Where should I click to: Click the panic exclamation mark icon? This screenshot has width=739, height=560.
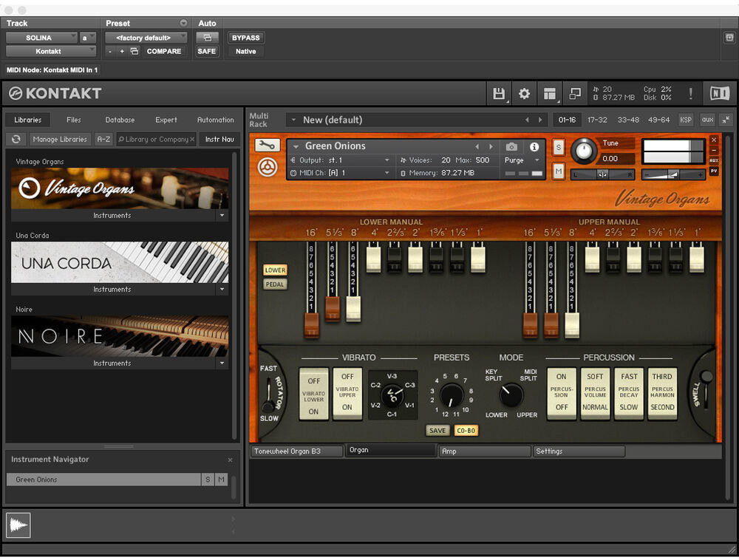691,94
